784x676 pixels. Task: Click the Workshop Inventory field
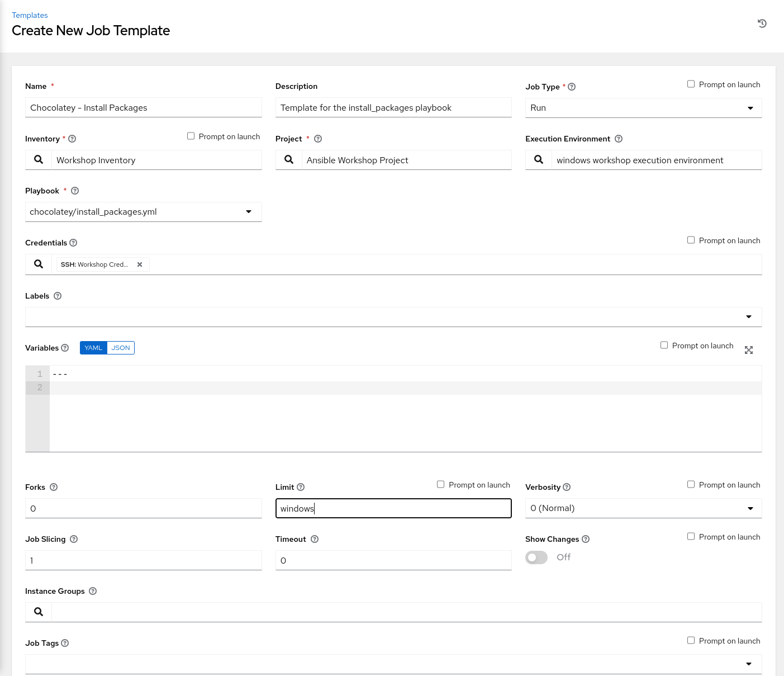click(x=156, y=160)
